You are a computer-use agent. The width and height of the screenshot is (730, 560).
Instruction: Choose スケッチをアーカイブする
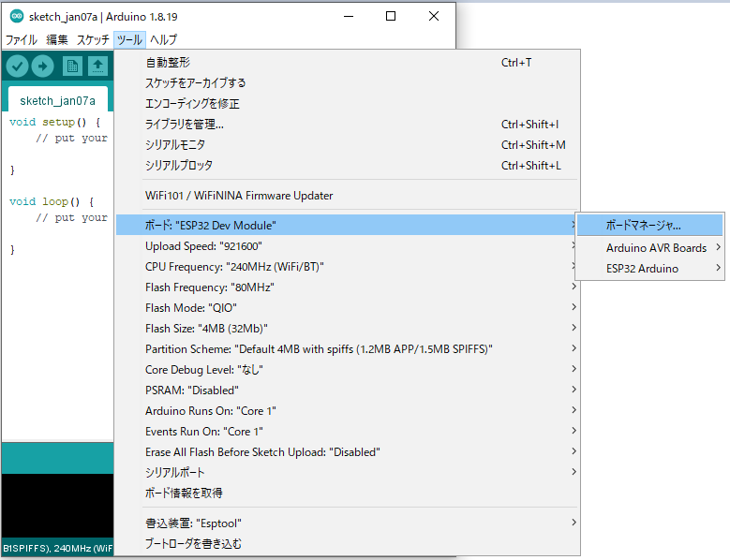pyautogui.click(x=348, y=82)
